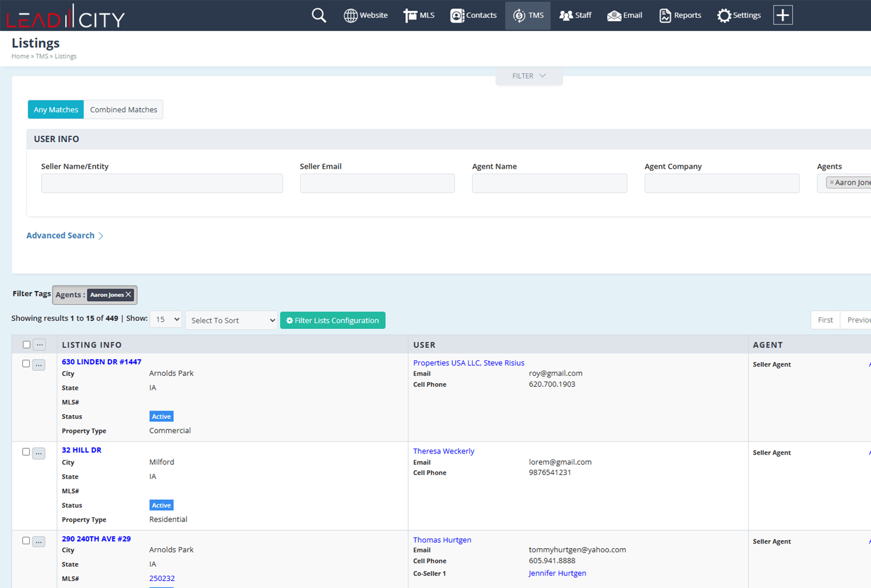Viewport: 871px width, 588px height.
Task: Click the Website globe icon
Action: 350,15
